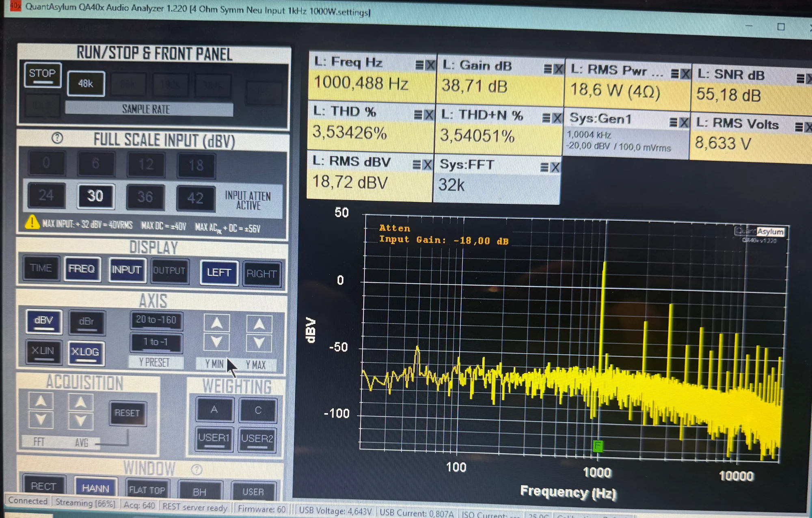Set full scale input to 0 dBV
Viewport: 812px width, 518px height.
tap(47, 163)
